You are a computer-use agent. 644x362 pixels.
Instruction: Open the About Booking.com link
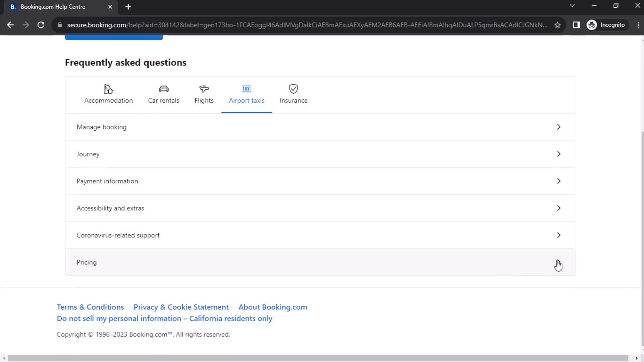point(273,307)
